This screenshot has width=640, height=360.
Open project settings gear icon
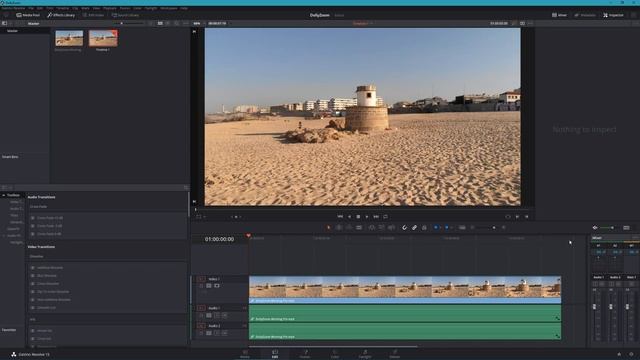631,354
